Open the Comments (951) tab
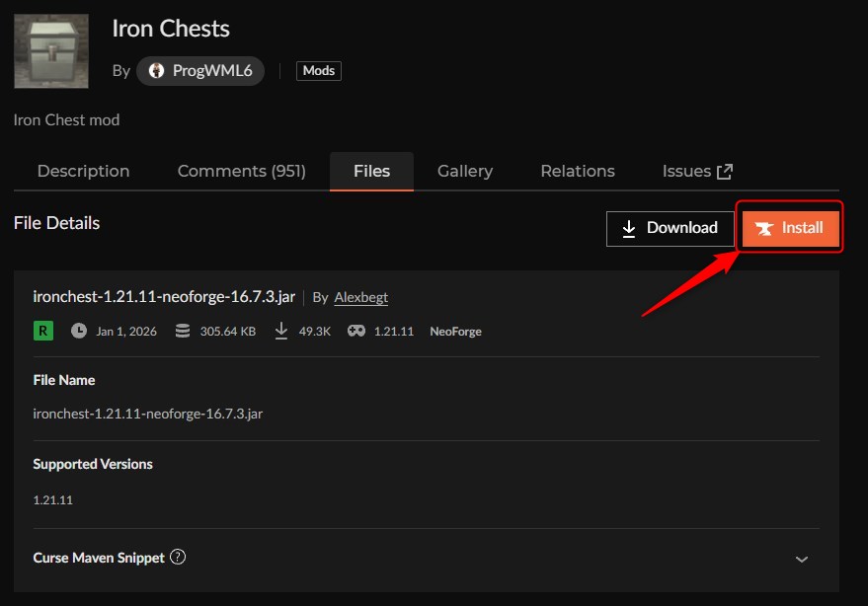Image resolution: width=868 pixels, height=606 pixels. click(241, 171)
